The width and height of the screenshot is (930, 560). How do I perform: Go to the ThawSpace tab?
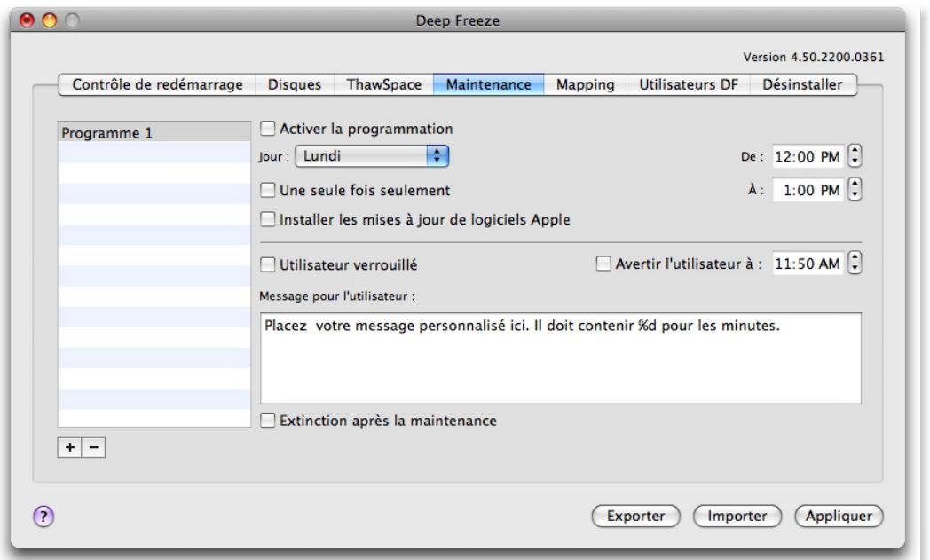point(383,84)
